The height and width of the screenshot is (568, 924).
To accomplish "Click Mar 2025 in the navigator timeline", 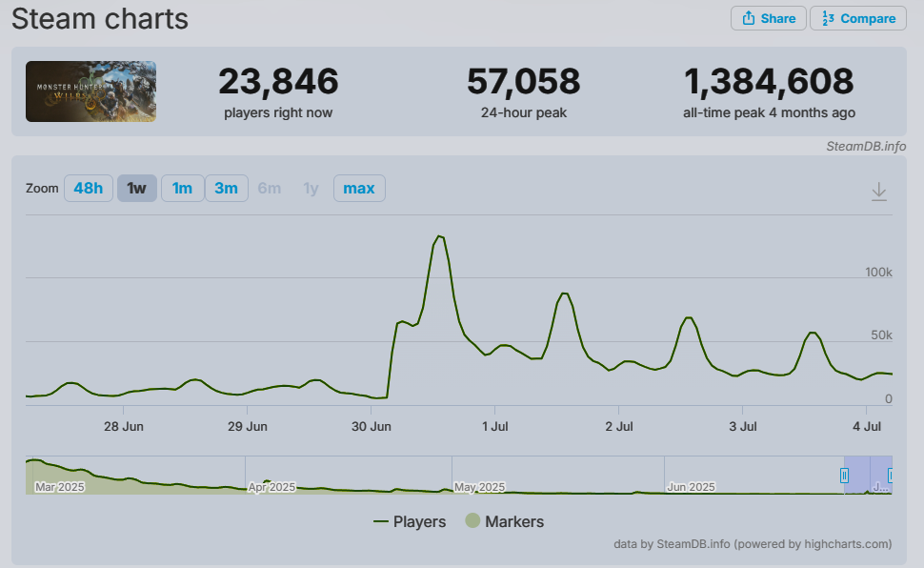I will (59, 487).
